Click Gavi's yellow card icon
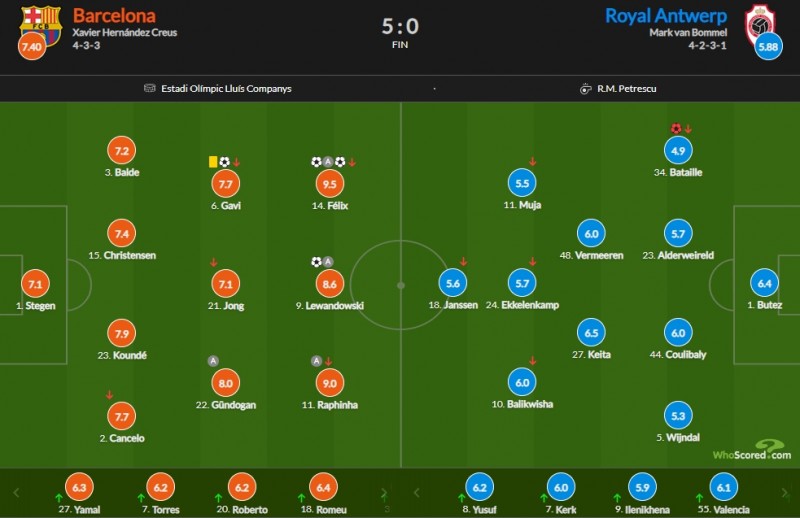Viewport: 800px width, 518px height. [x=213, y=161]
